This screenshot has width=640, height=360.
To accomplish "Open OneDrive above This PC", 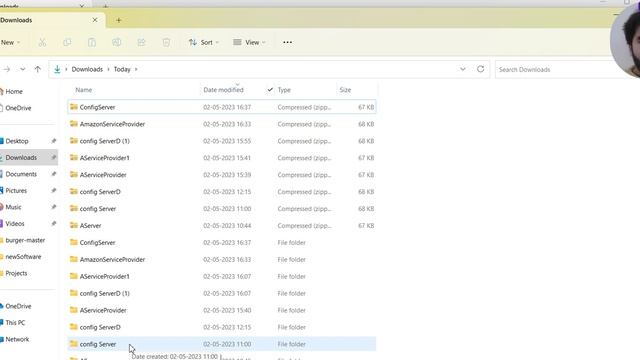I will (18, 306).
